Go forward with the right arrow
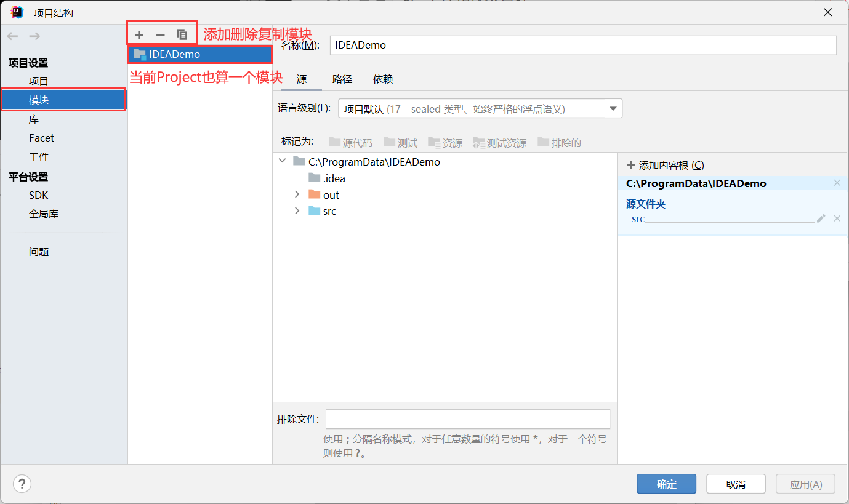 pyautogui.click(x=34, y=36)
